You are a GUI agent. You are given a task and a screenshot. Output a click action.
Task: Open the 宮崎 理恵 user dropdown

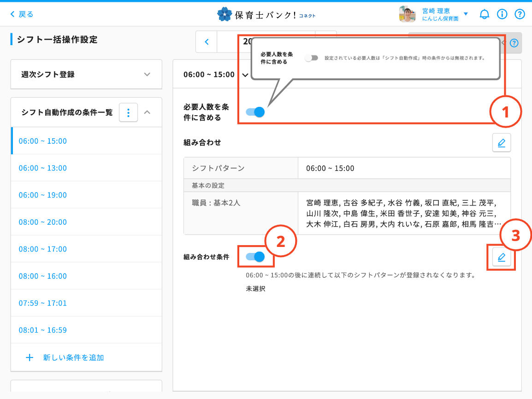tap(466, 14)
